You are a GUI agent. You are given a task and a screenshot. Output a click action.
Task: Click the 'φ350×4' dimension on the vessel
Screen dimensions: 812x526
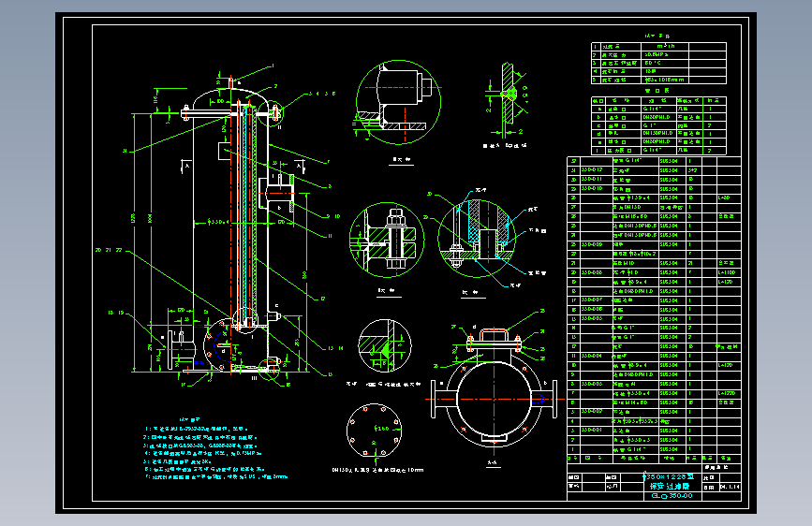[218, 222]
